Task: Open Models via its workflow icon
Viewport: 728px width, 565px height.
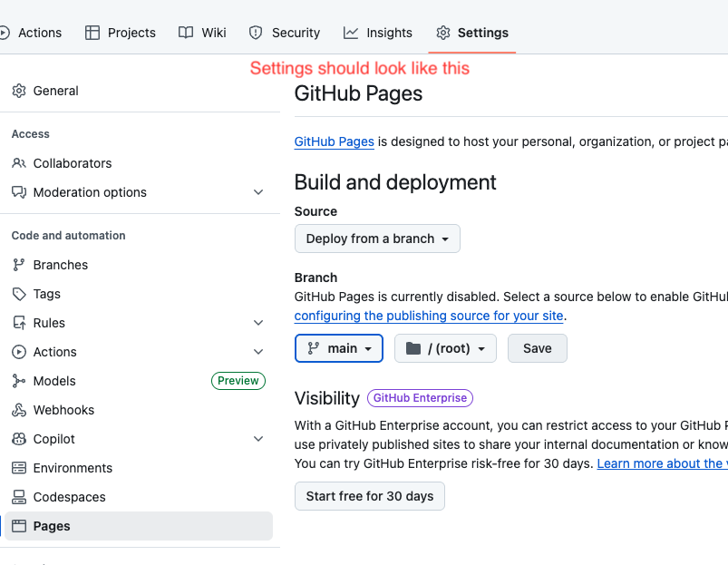Action: pos(19,381)
